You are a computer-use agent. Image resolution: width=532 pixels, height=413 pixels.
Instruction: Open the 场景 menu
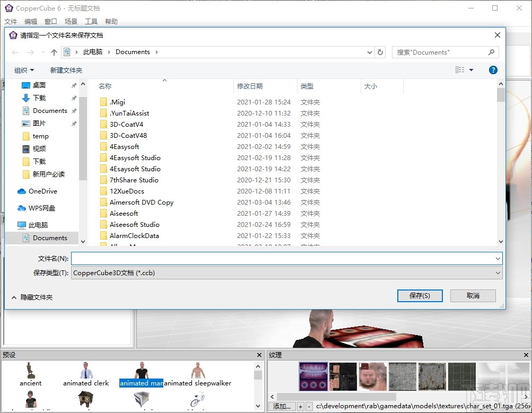[71, 22]
